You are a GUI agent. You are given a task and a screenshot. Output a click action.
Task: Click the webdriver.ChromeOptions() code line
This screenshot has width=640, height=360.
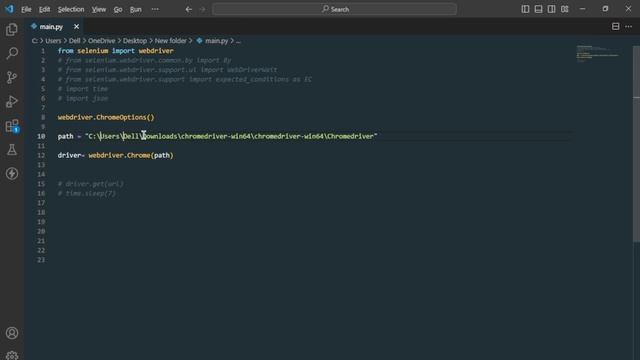point(106,118)
